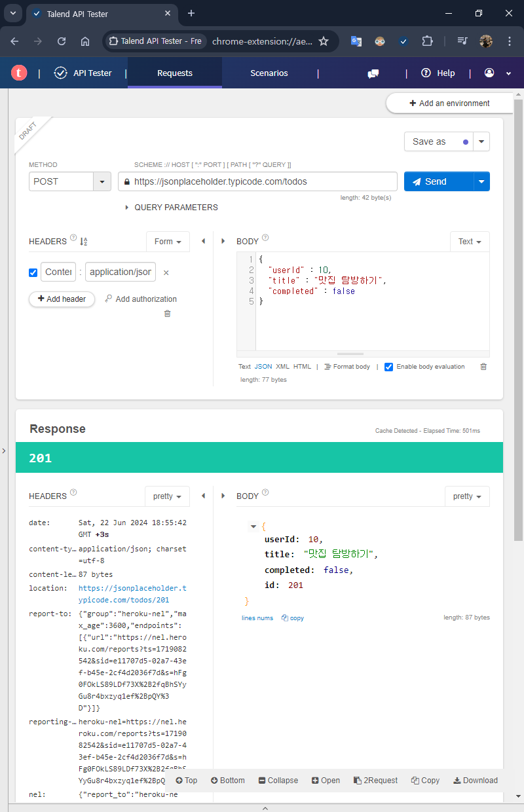
Task: Click the response HEADERS help icon
Action: (73, 493)
